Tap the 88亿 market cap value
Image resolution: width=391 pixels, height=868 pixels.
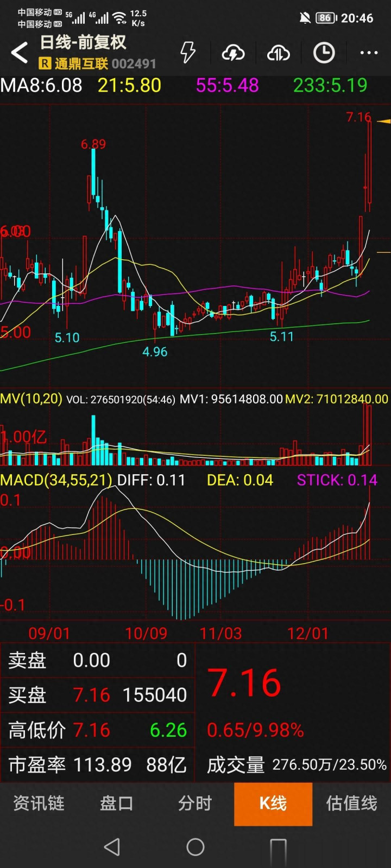(166, 765)
